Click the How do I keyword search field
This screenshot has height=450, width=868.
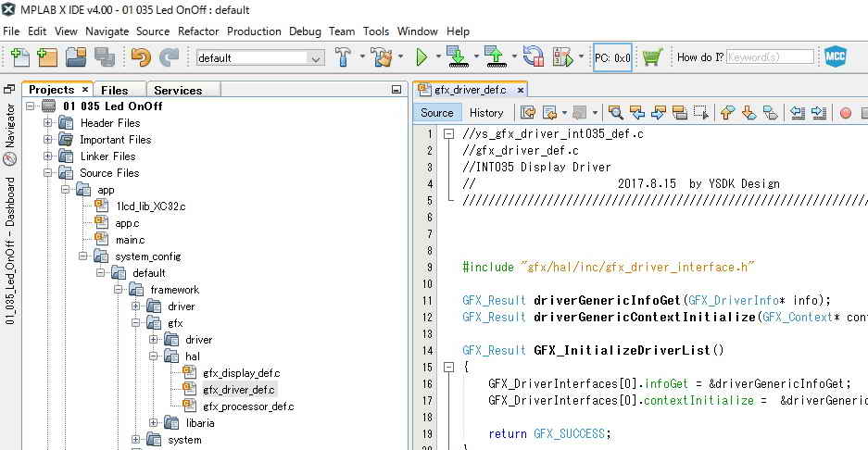[x=770, y=57]
